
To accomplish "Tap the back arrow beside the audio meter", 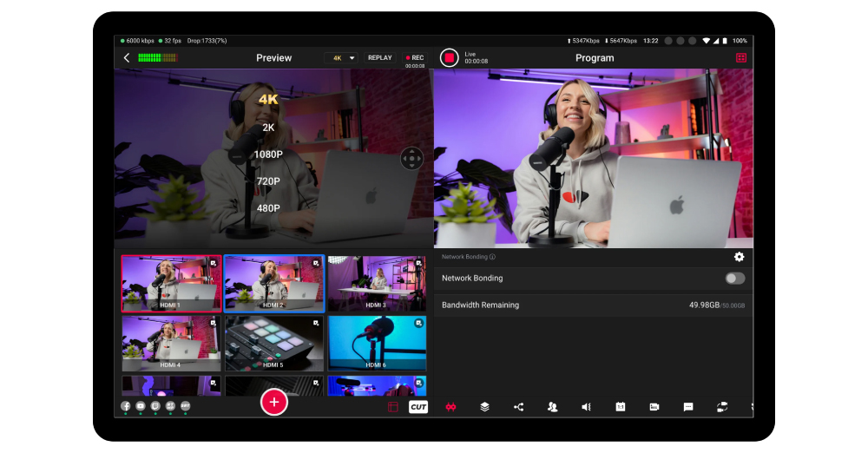I will 127,58.
